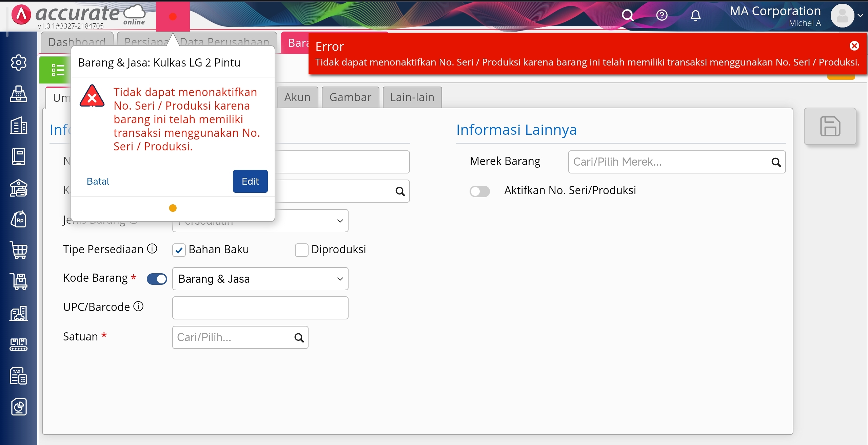The width and height of the screenshot is (868, 445).
Task: Click the green list view icon
Action: tap(58, 70)
